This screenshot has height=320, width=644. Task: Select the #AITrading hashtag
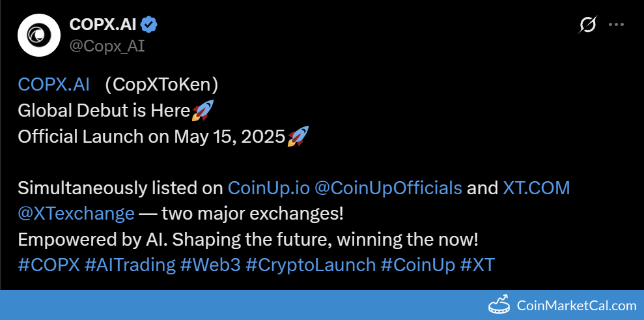130,265
